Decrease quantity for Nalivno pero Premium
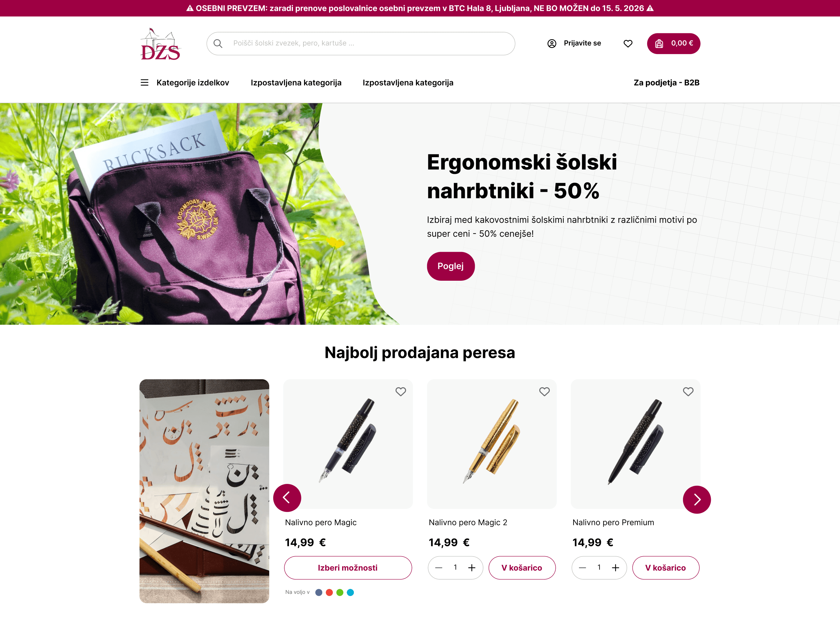This screenshot has height=630, width=840. point(582,568)
